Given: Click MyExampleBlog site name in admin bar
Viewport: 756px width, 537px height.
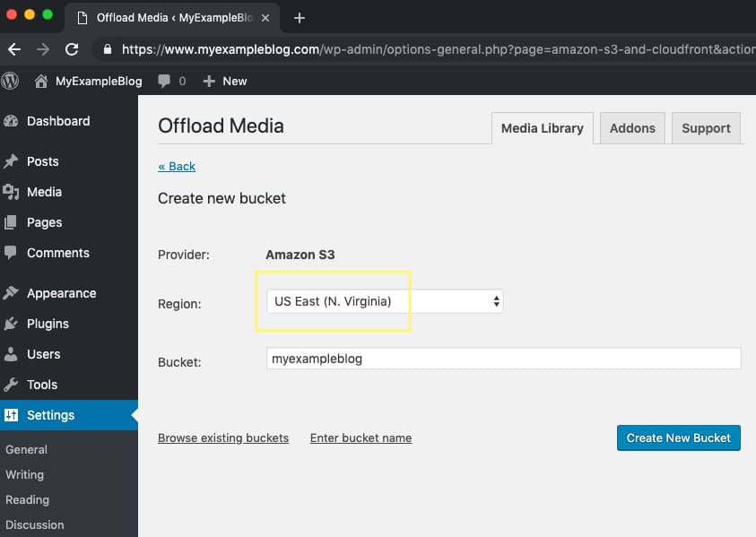Looking at the screenshot, I should [99, 81].
